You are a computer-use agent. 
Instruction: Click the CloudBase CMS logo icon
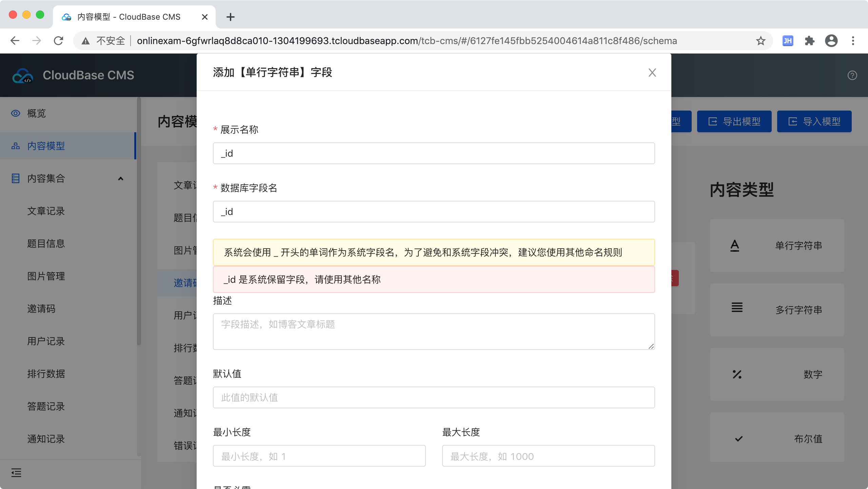tap(22, 75)
